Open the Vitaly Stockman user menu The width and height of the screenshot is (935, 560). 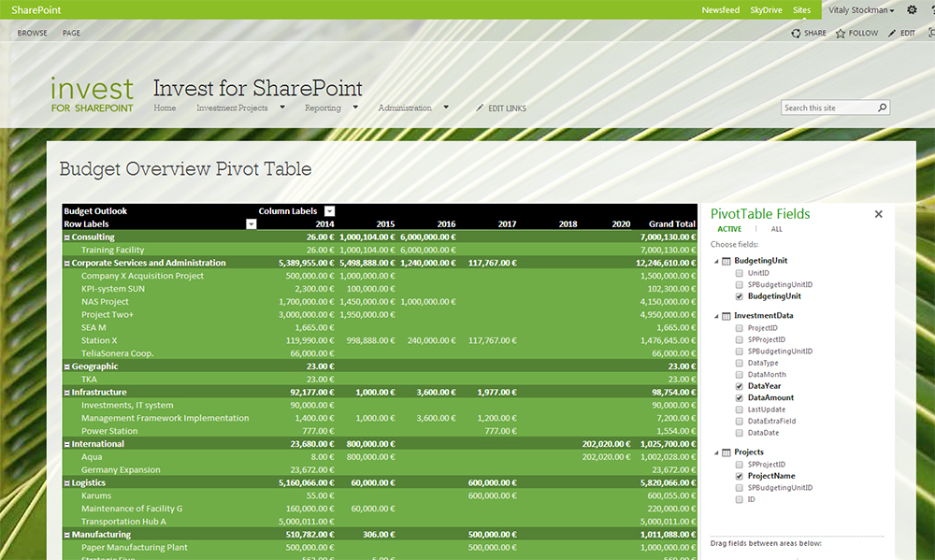tap(861, 10)
